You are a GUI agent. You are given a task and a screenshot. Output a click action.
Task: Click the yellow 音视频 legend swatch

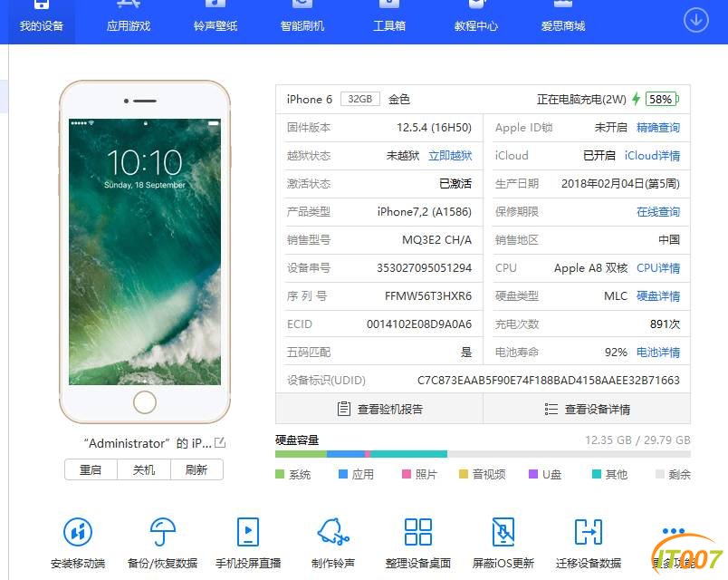(463, 474)
